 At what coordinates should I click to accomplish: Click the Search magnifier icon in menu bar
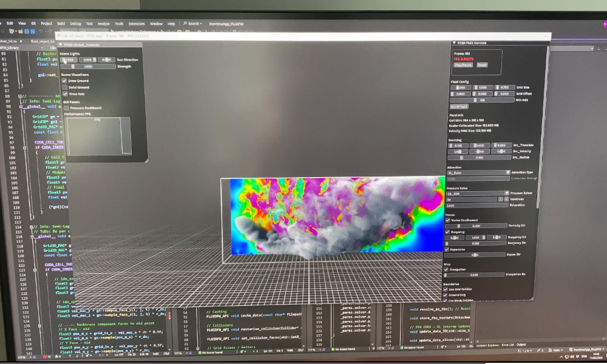coord(186,23)
